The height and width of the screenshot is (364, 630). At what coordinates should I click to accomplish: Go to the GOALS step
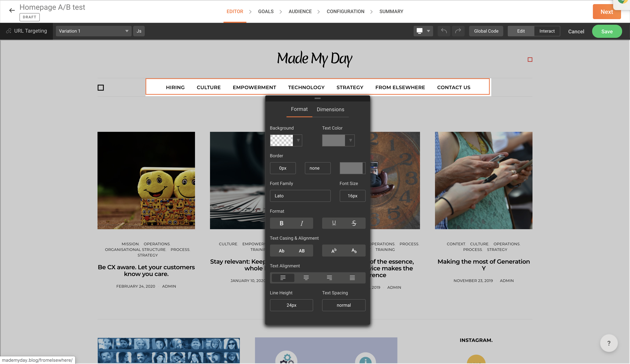[x=266, y=11]
